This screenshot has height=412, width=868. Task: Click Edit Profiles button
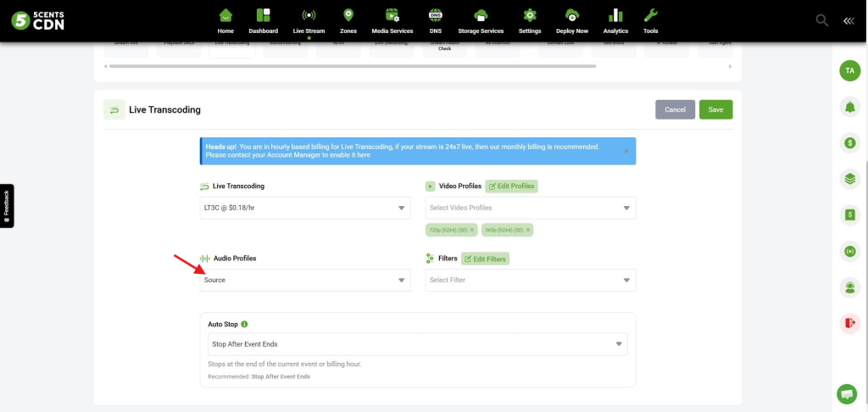pos(511,186)
